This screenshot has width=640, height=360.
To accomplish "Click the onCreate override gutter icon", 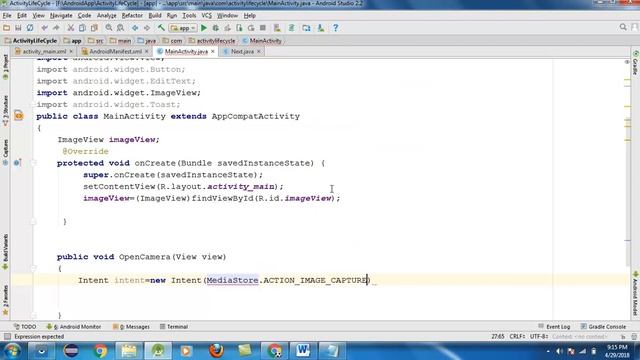I will [x=18, y=163].
